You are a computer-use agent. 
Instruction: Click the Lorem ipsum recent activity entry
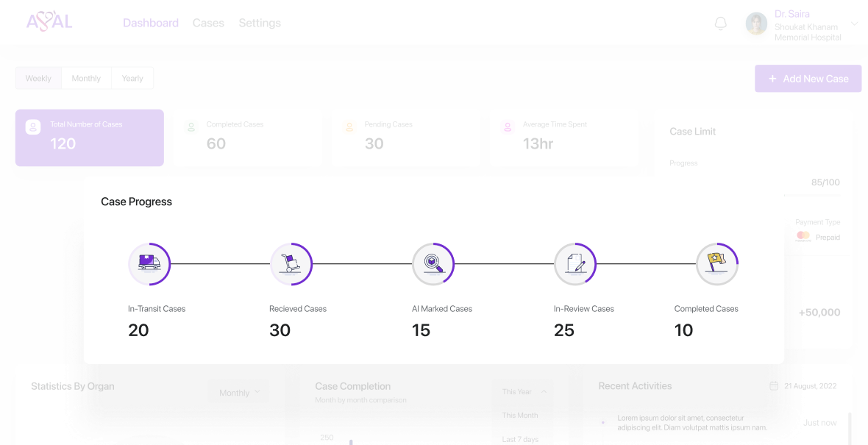[x=692, y=423]
